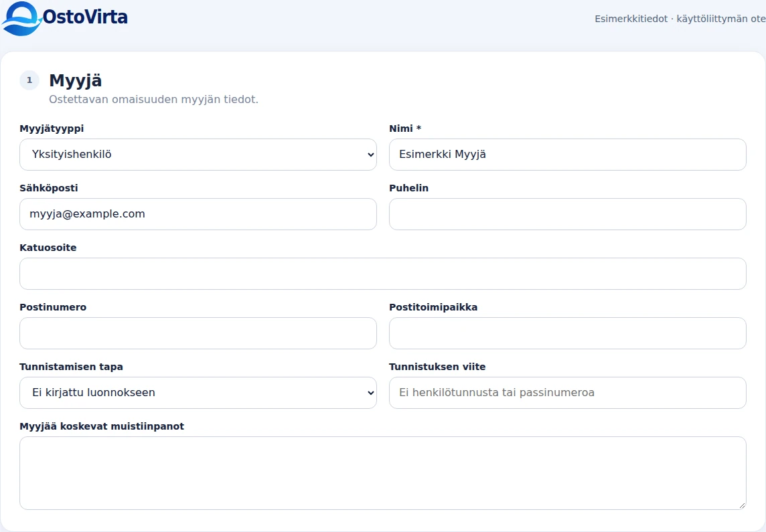
Task: Click the Tunnistamisen tapa chevron arrow
Action: point(370,393)
